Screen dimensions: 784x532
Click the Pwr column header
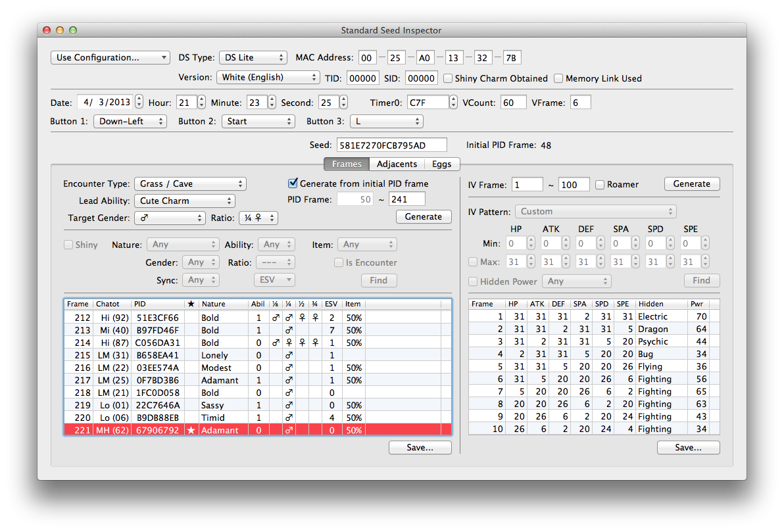698,304
